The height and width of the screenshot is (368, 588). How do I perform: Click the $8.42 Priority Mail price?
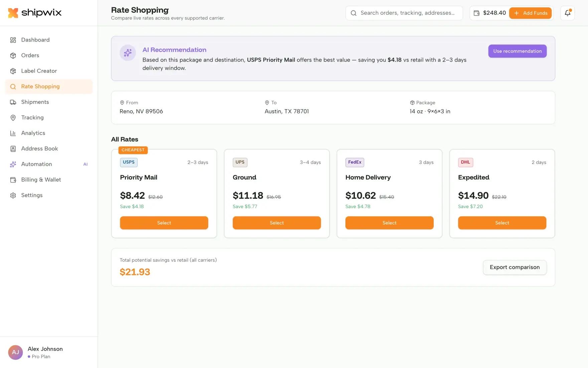click(x=132, y=196)
